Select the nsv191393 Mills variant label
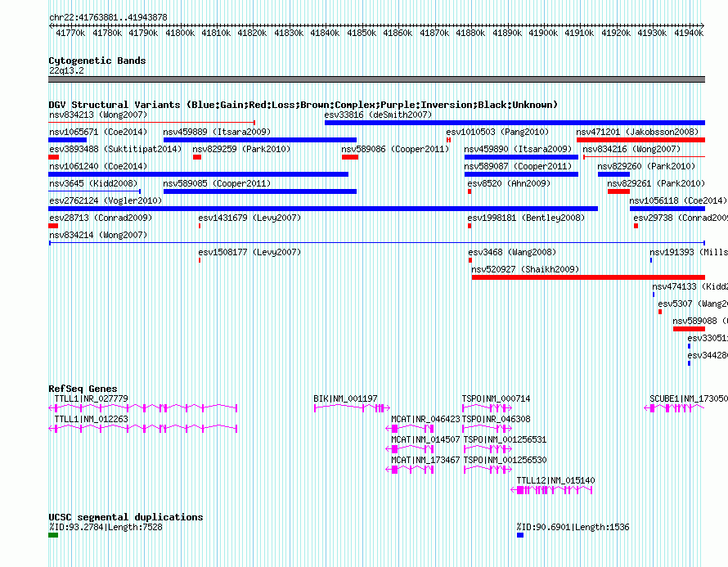Screen dimensions: 728x567 [x=689, y=252]
